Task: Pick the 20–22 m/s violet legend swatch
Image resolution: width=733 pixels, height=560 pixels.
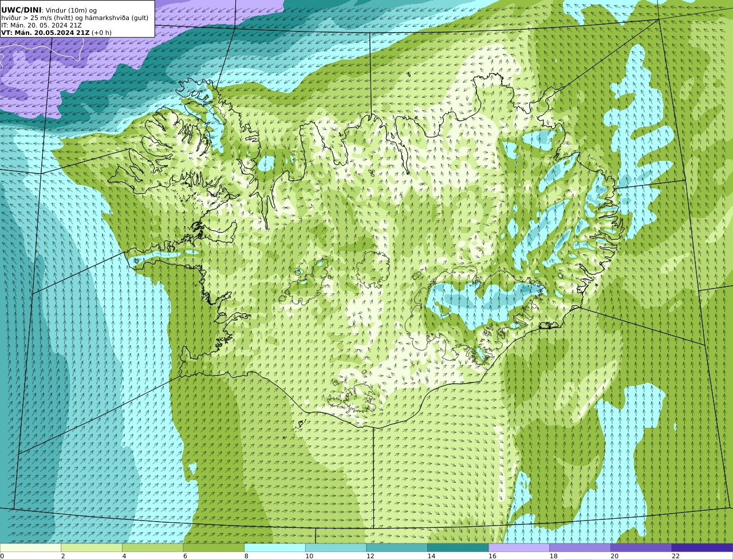Action: click(641, 548)
